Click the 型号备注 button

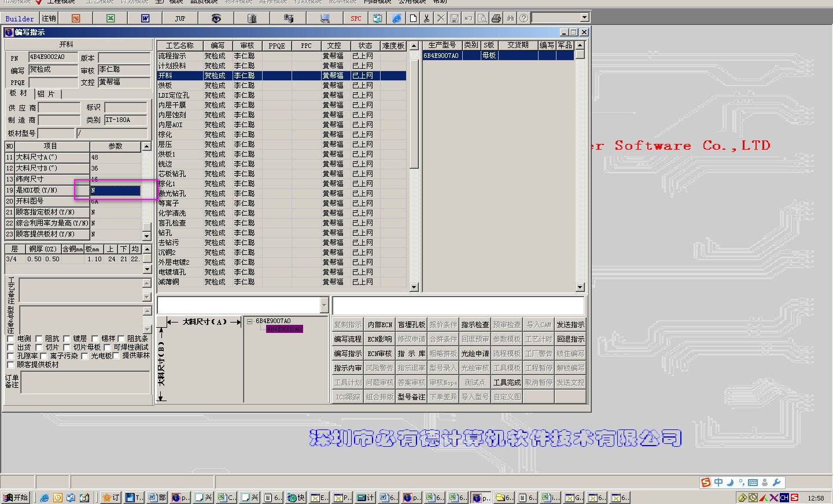coord(411,397)
